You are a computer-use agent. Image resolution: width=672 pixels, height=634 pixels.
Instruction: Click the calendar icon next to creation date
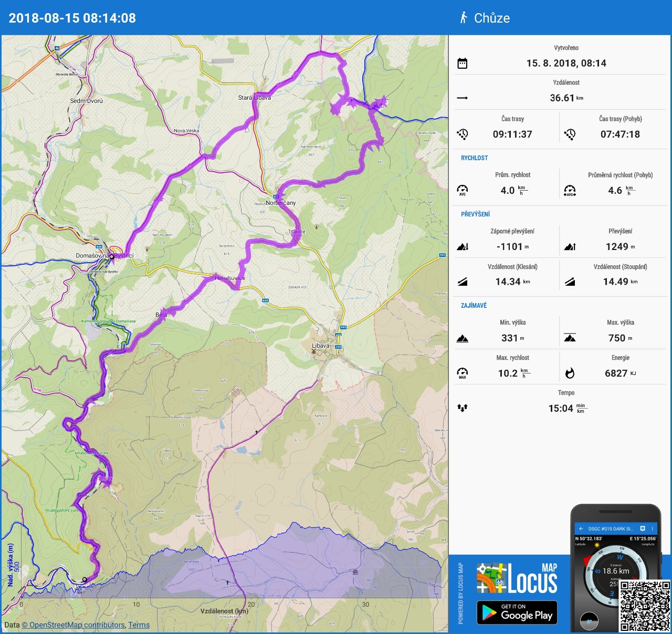(462, 64)
